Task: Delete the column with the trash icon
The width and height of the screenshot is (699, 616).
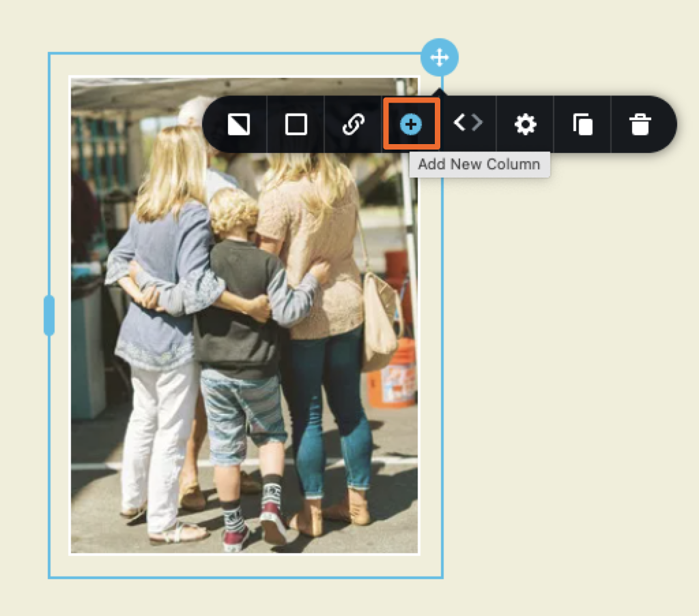Action: (640, 124)
